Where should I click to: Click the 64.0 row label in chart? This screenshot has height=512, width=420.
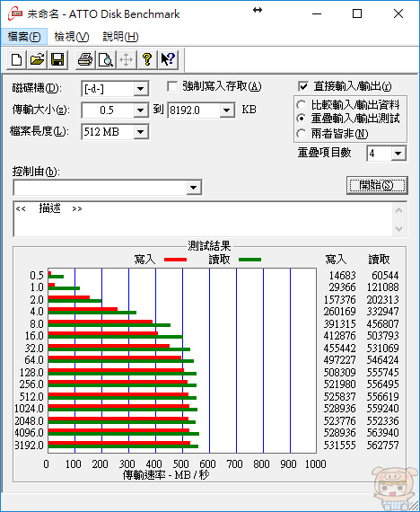pyautogui.click(x=34, y=360)
